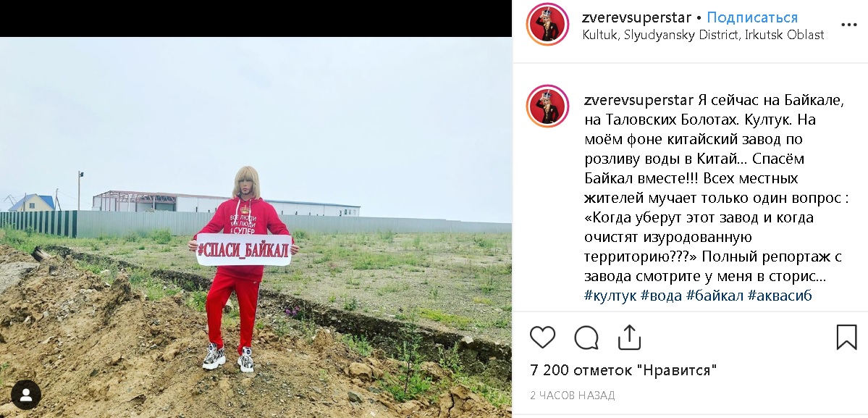Save the post with the bookmark icon

pyautogui.click(x=846, y=337)
